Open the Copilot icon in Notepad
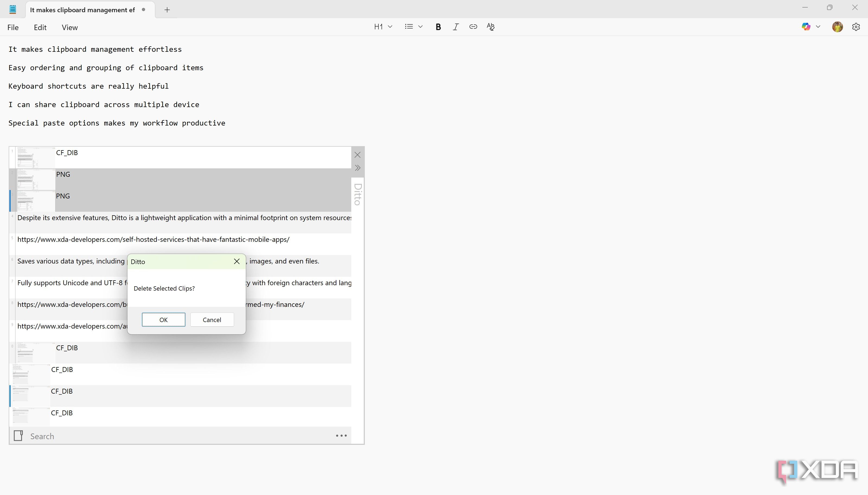 (x=806, y=27)
